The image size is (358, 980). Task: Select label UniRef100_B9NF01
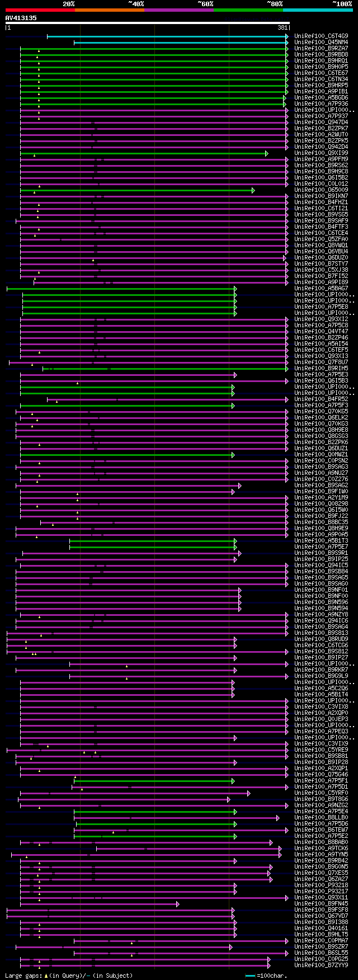pos(321,590)
